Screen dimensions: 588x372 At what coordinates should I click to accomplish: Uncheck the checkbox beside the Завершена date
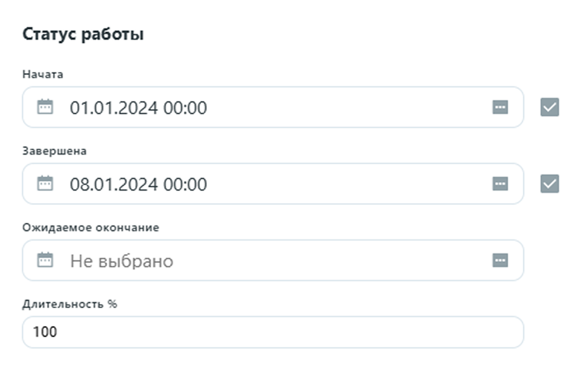[549, 184]
